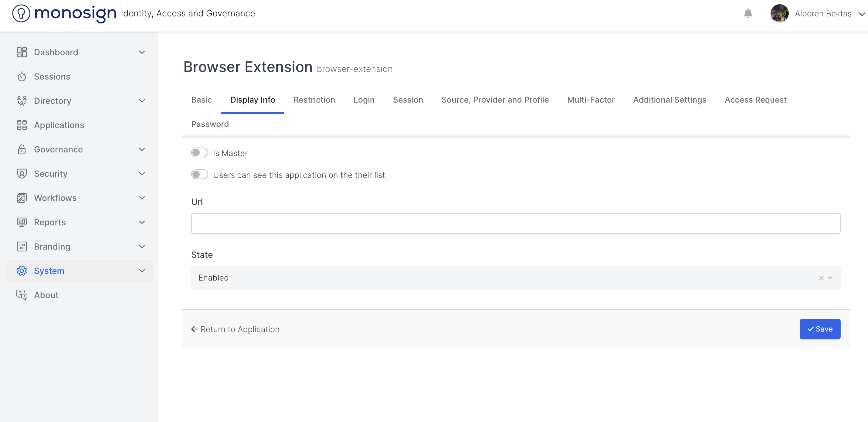Enable the Is Master toggle
Screen dimensions: 868x422
(199, 153)
